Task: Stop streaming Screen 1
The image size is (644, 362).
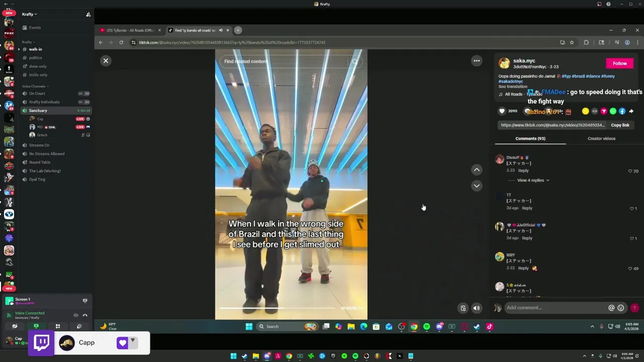Action: click(85, 301)
